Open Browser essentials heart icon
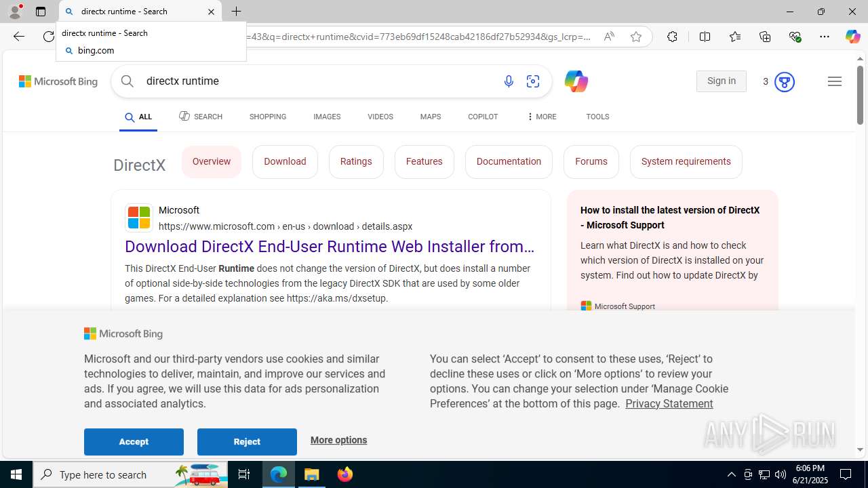868x488 pixels. [x=795, y=37]
